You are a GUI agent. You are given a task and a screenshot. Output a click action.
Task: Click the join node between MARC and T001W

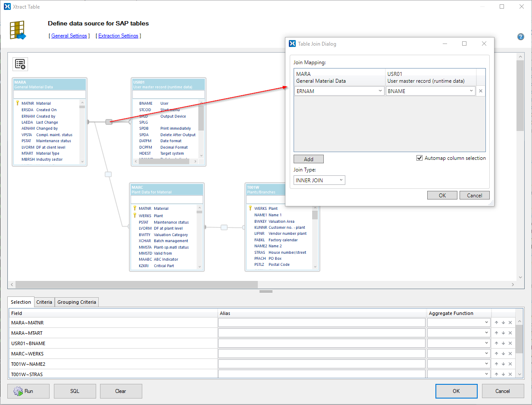coord(224,227)
